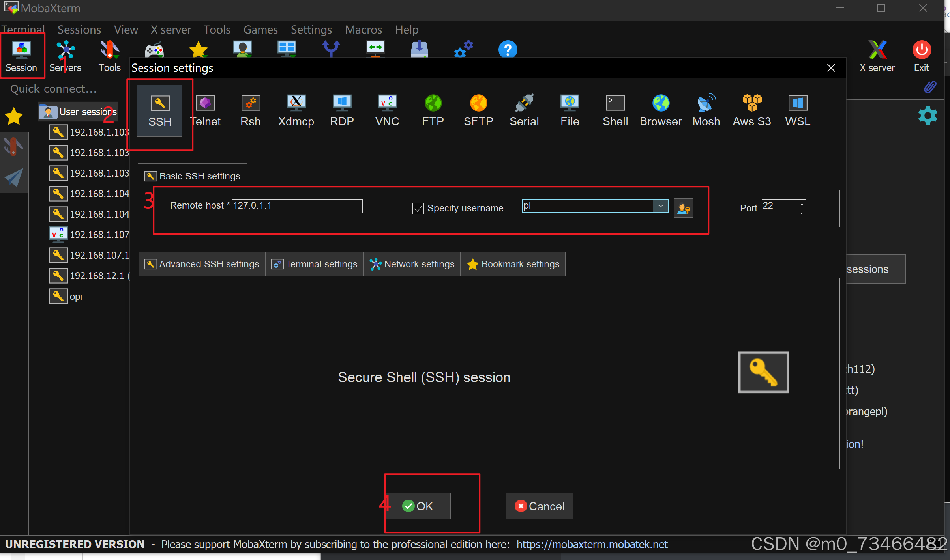The height and width of the screenshot is (560, 950).
Task: Open the Bookmark settings tab
Action: (x=513, y=264)
